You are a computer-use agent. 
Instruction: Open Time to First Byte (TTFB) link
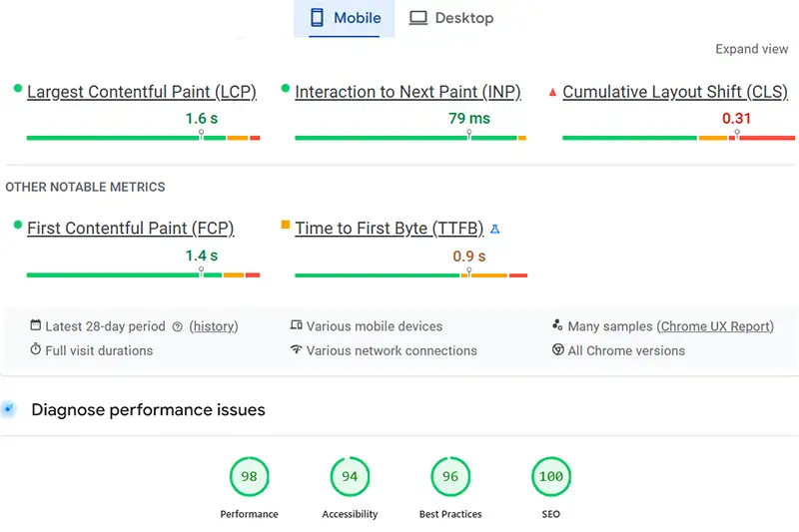389,229
